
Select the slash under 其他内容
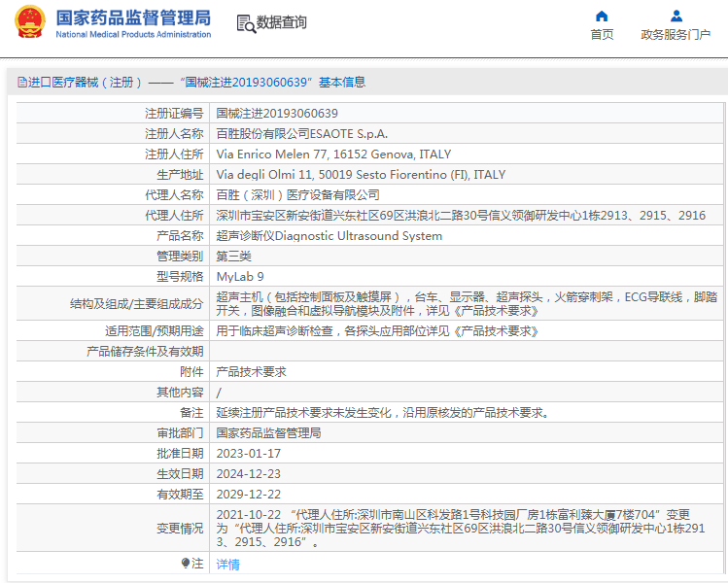point(219,393)
